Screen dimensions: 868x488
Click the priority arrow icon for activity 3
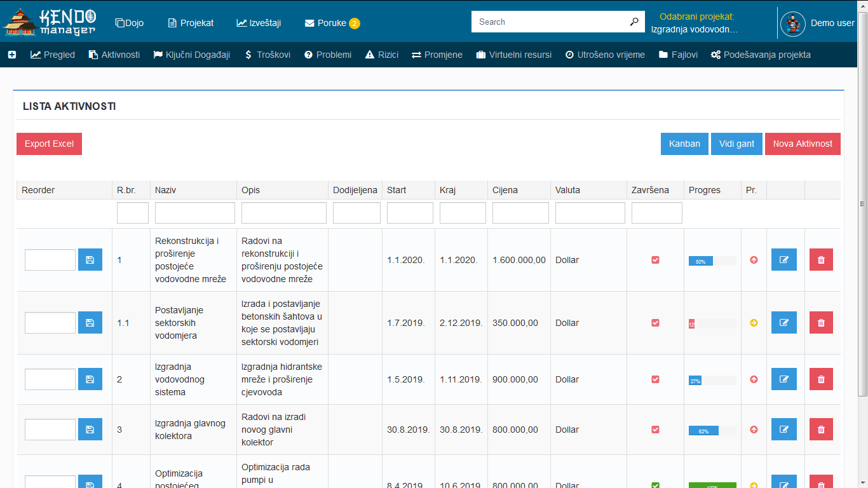pos(754,430)
